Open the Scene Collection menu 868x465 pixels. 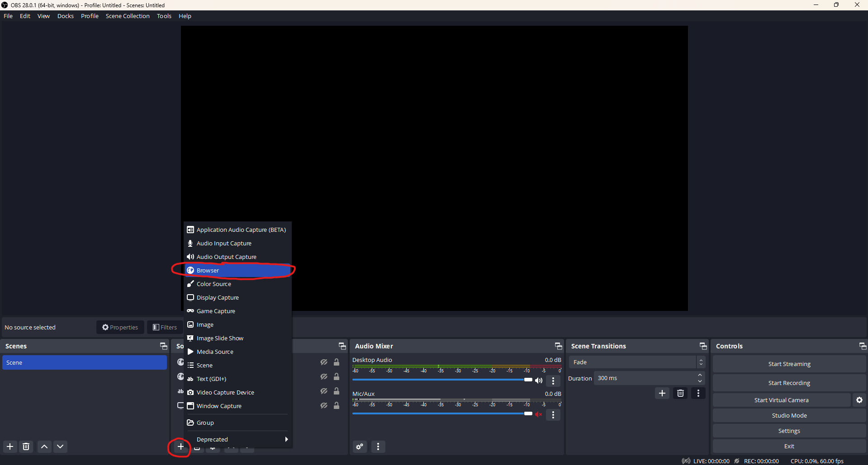click(x=128, y=16)
